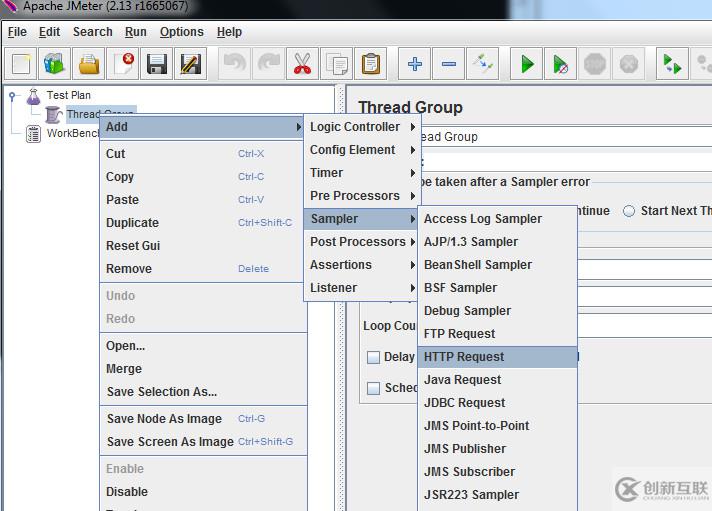Click the Copy toolbar icon
The height and width of the screenshot is (511, 712).
point(336,64)
